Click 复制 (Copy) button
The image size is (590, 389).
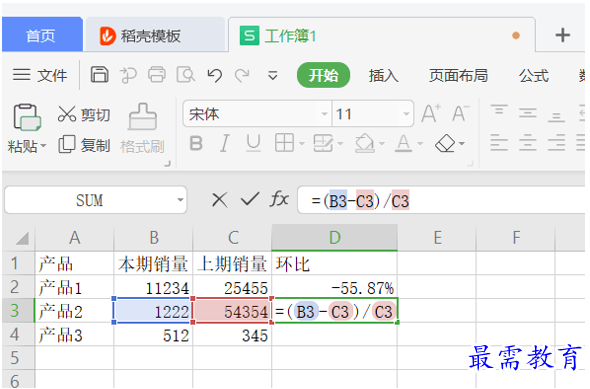[x=84, y=145]
